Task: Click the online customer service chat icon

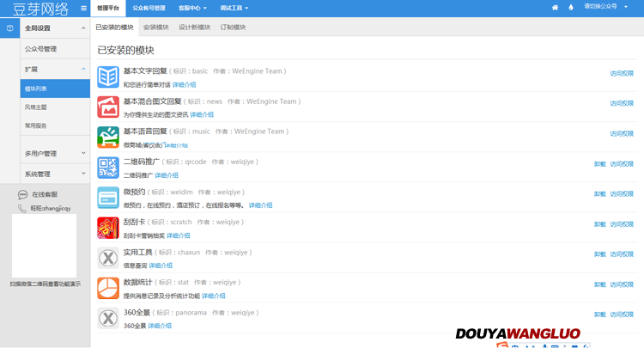Action: tap(22, 194)
